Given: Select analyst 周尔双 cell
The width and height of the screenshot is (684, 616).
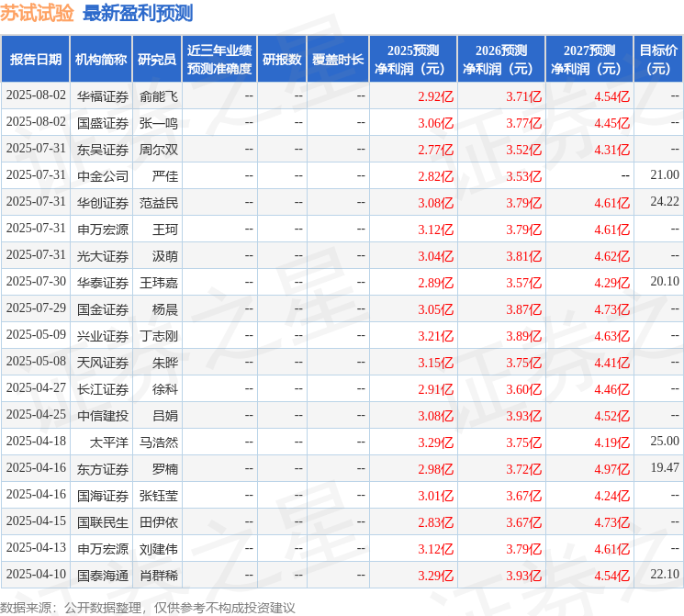Looking at the screenshot, I should point(159,150).
